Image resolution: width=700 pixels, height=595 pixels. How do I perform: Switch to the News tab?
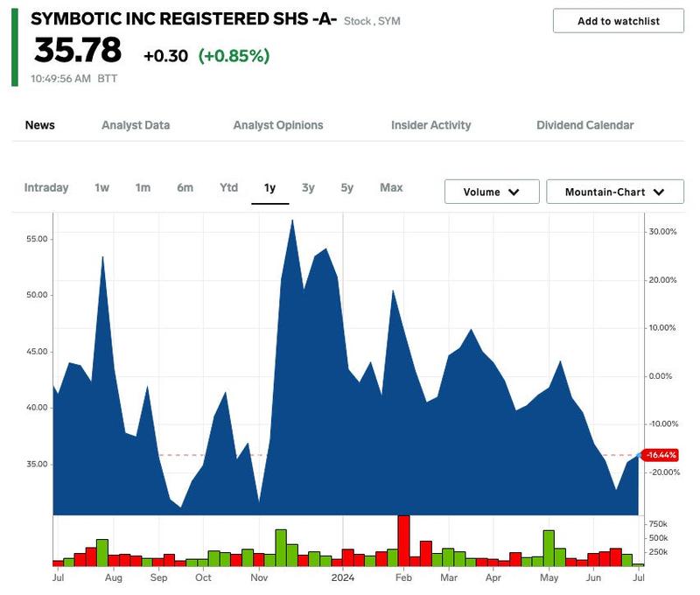40,125
